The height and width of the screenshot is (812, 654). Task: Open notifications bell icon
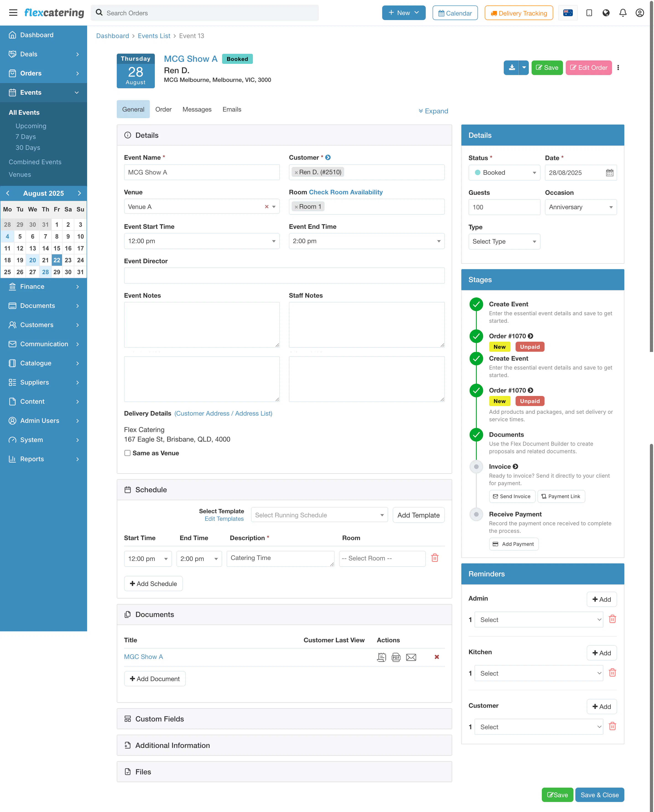[x=623, y=13]
